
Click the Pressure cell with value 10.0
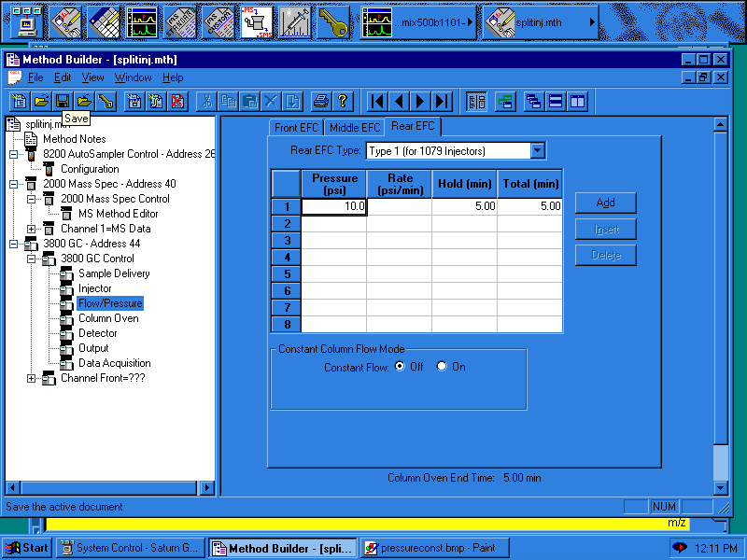point(334,206)
